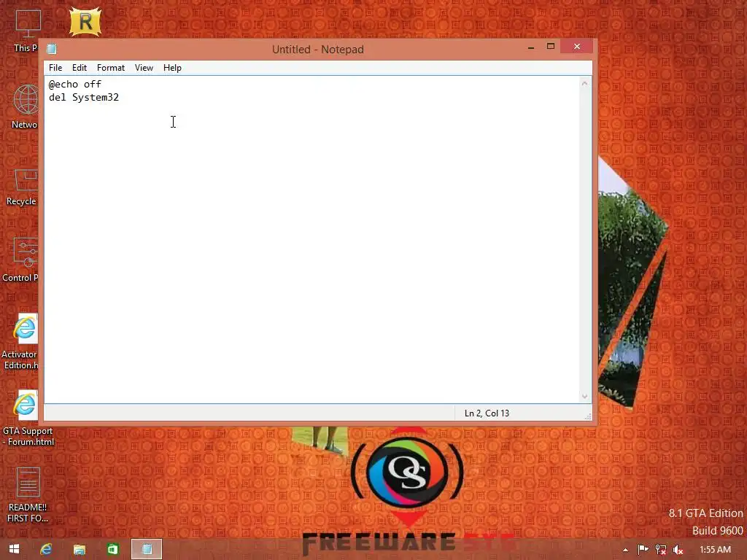Click the Notepad taskbar button
This screenshot has height=560, width=747.
[x=147, y=549]
